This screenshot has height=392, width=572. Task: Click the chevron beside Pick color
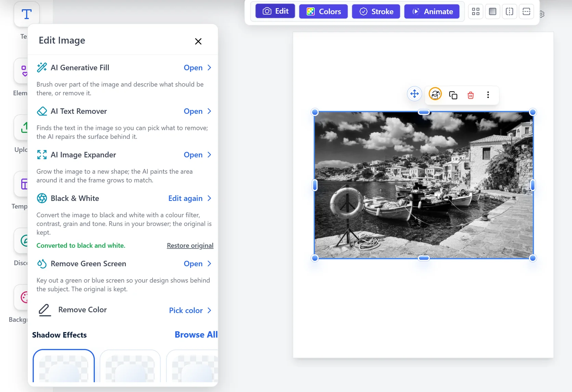[x=209, y=310]
